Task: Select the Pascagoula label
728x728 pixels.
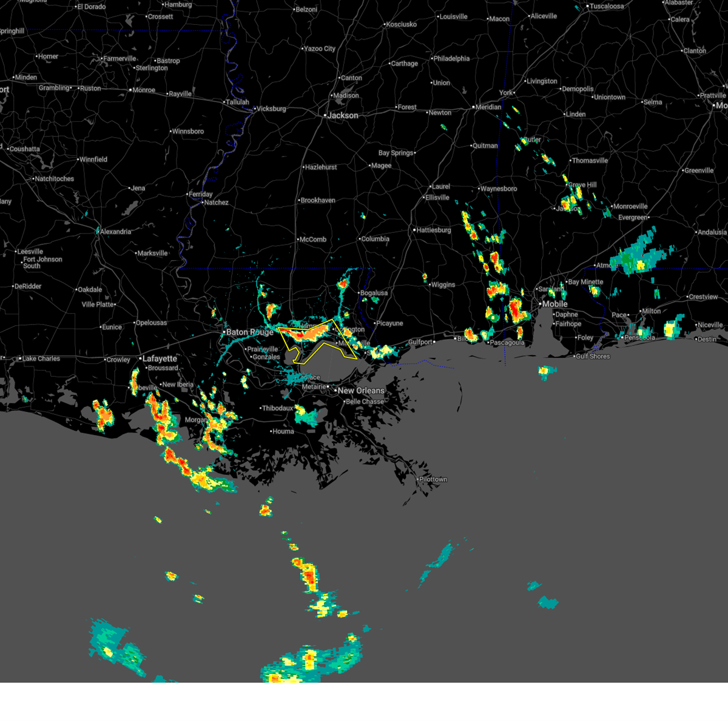Action: 507,343
